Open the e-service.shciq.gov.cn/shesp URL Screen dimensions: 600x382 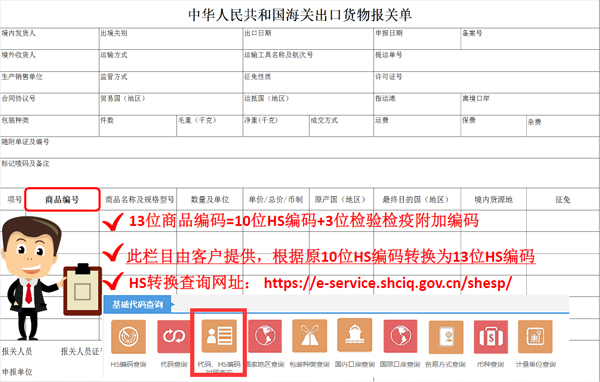click(388, 283)
